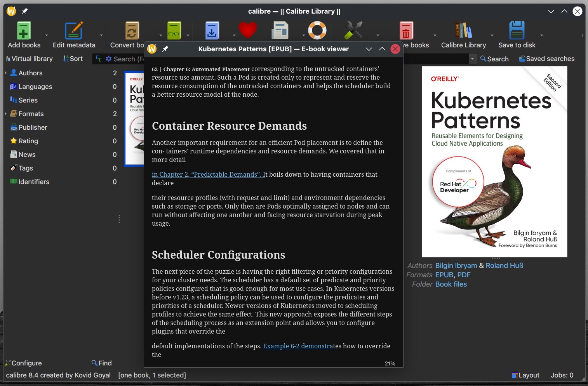
Task: Click status text calibre 8.4 created by
Action: coord(58,375)
